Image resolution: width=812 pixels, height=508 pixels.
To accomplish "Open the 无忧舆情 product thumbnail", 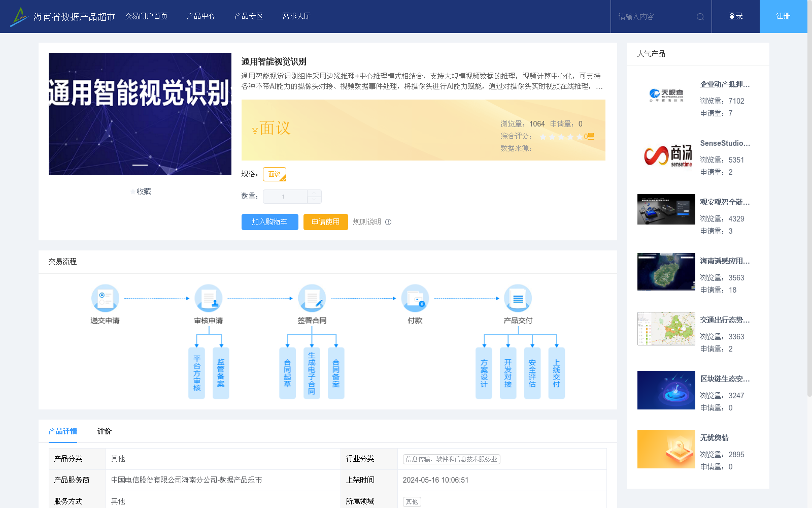I will [x=666, y=449].
